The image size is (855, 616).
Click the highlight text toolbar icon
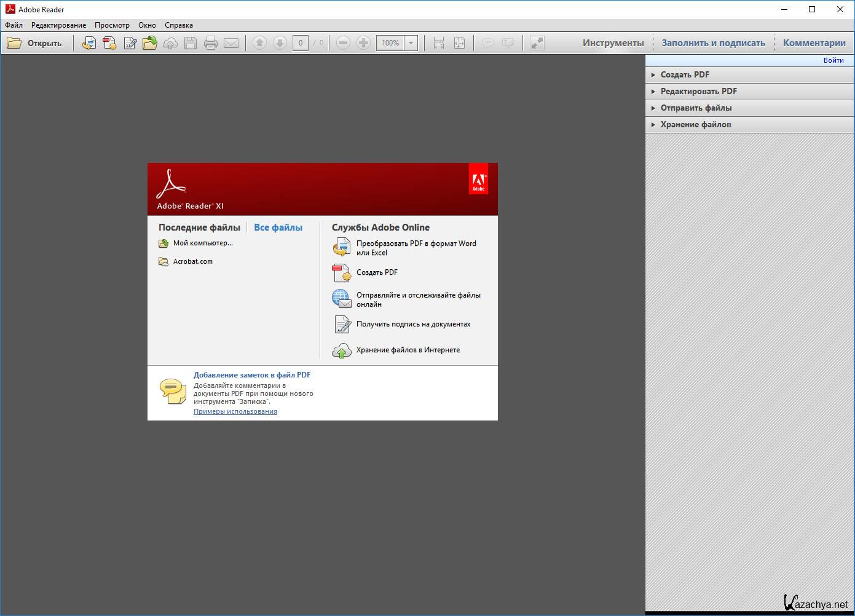click(x=508, y=43)
